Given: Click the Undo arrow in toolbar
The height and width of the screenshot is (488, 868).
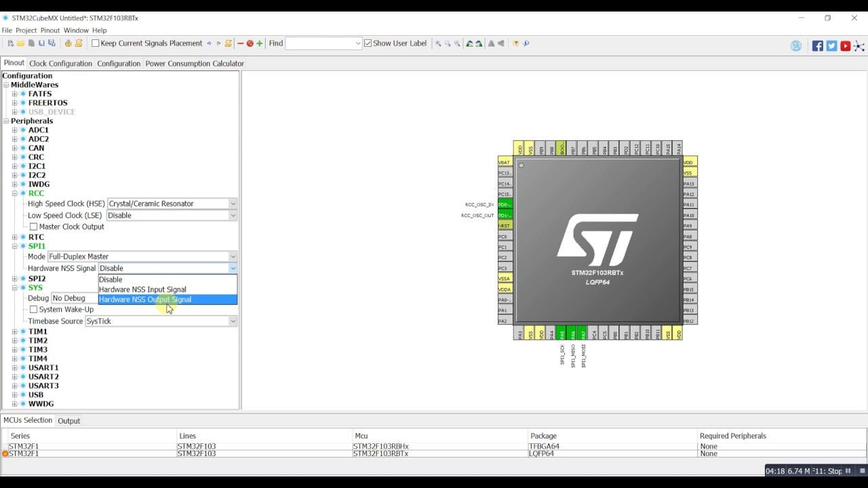Looking at the screenshot, I should 209,43.
